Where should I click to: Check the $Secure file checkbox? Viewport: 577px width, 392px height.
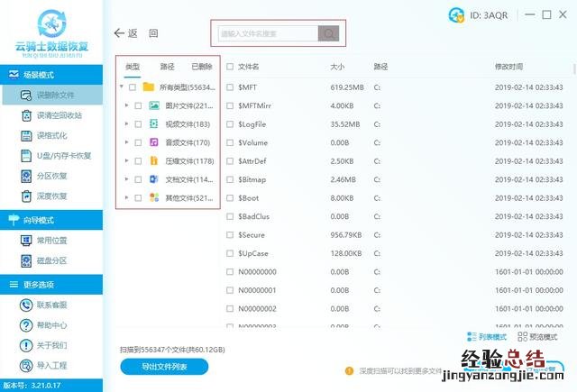pyautogui.click(x=230, y=235)
